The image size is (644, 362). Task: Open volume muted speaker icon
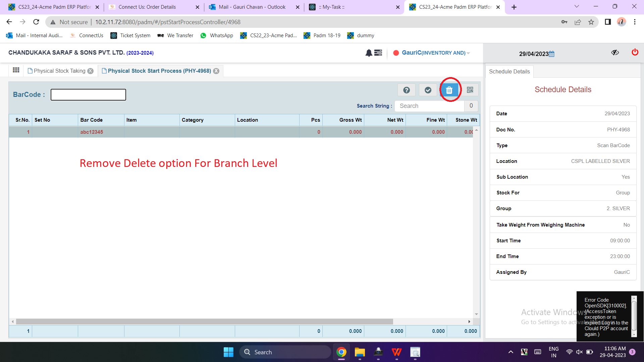tap(579, 352)
